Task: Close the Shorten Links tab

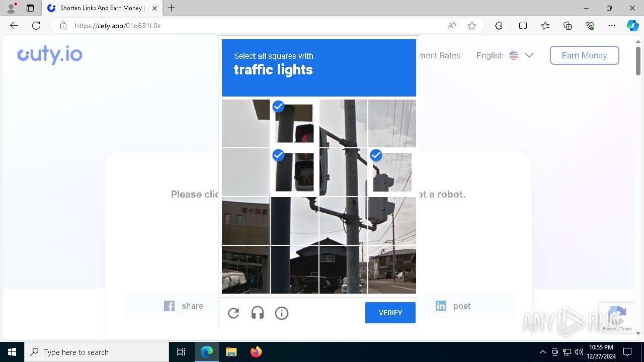Action: click(x=154, y=8)
